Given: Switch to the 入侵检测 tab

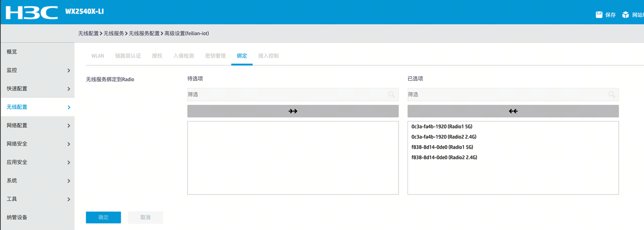Looking at the screenshot, I should (184, 56).
